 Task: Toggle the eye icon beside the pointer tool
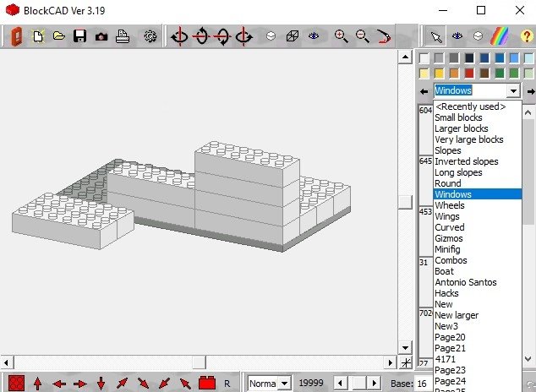tap(457, 35)
